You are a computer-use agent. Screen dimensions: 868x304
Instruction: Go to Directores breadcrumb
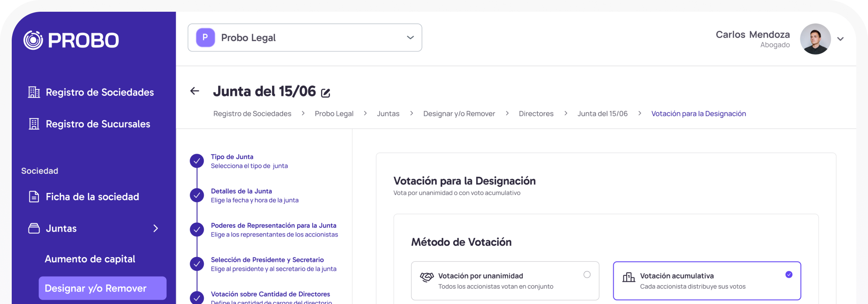[536, 113]
